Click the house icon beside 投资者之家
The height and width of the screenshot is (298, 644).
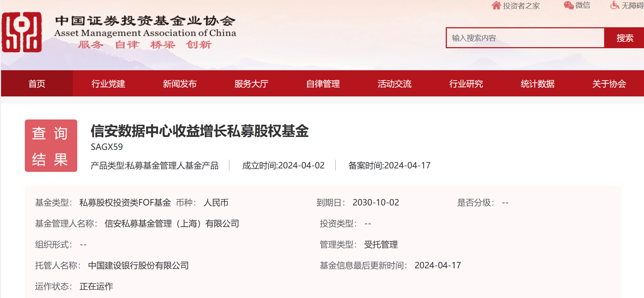[x=496, y=5]
